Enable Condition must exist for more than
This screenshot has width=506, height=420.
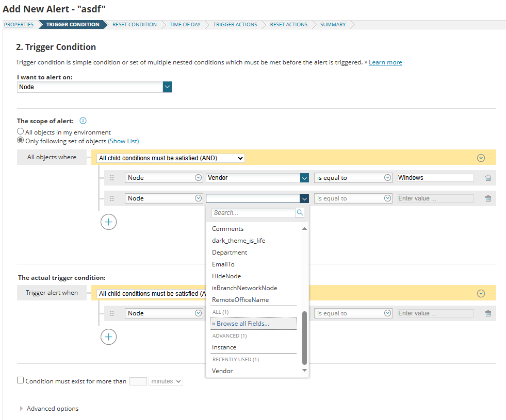(21, 381)
